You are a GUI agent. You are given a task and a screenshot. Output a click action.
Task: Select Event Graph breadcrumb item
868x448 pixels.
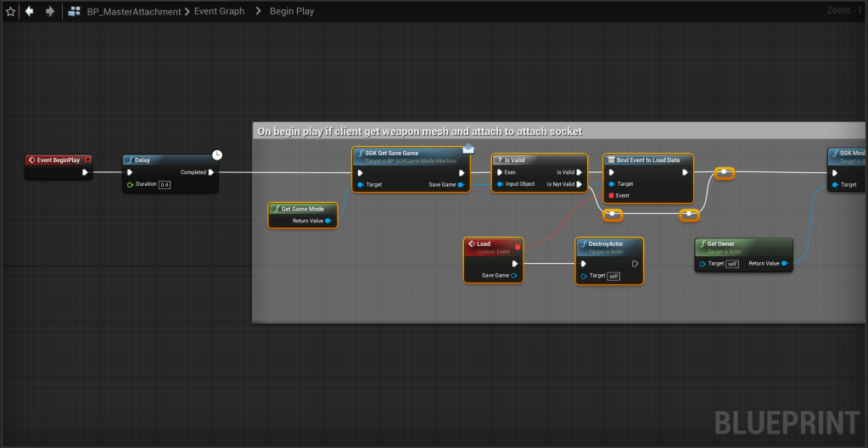[x=219, y=12]
